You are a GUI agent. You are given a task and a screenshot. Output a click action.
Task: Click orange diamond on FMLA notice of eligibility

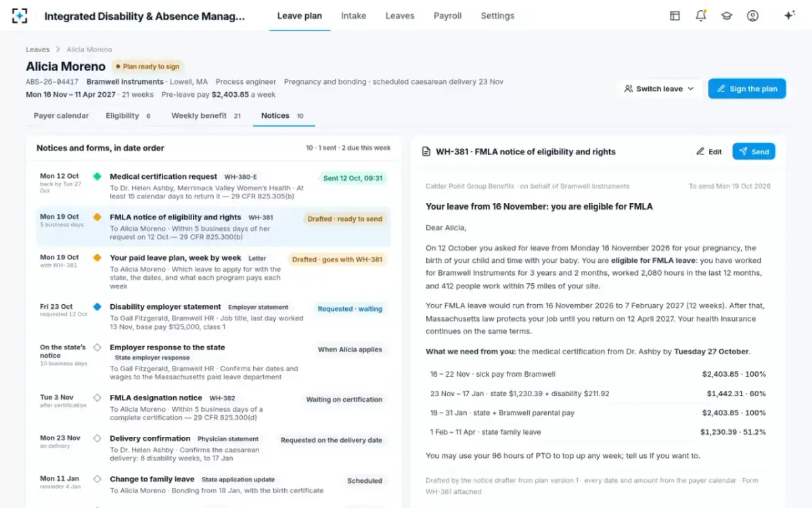[x=97, y=217]
